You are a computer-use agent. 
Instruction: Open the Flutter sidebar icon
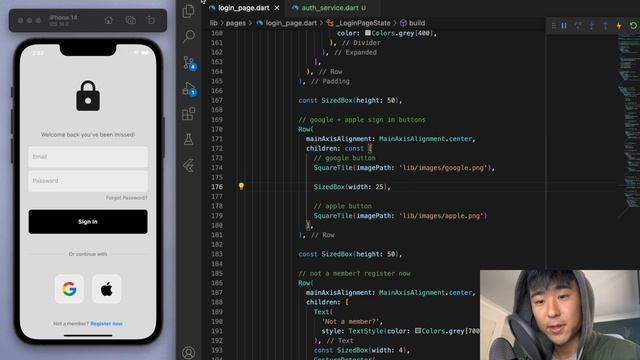point(189,165)
